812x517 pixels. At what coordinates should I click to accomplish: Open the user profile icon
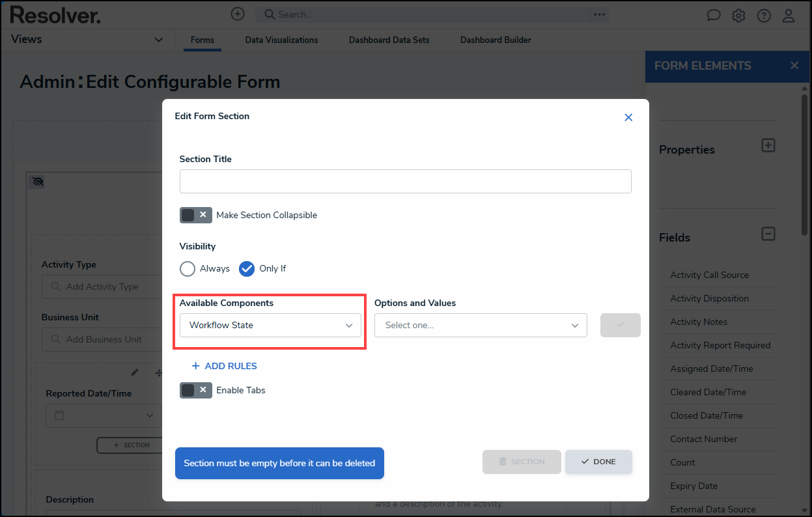click(x=789, y=15)
